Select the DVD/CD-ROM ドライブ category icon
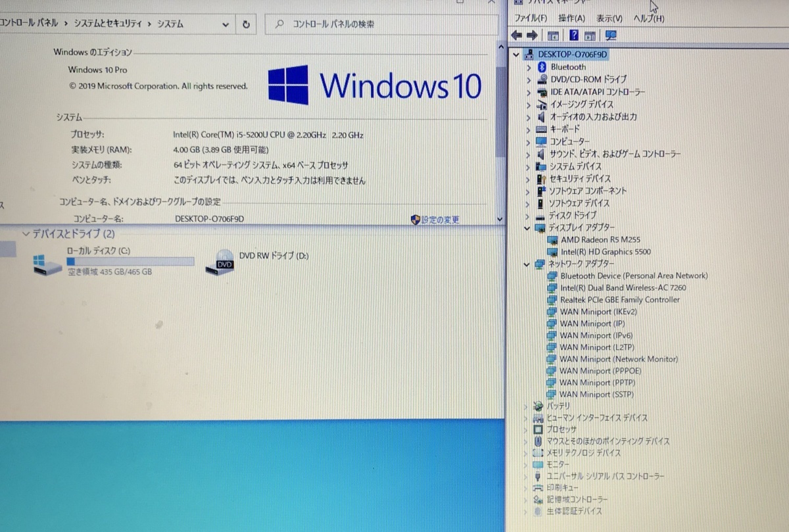The image size is (789, 532). tap(542, 80)
